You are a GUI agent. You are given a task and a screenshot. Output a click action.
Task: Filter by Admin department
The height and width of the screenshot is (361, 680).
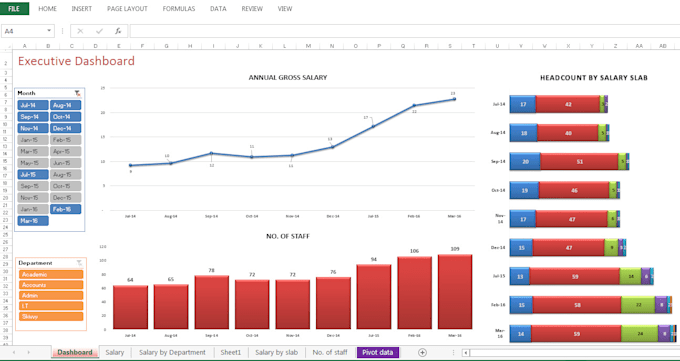(51, 295)
